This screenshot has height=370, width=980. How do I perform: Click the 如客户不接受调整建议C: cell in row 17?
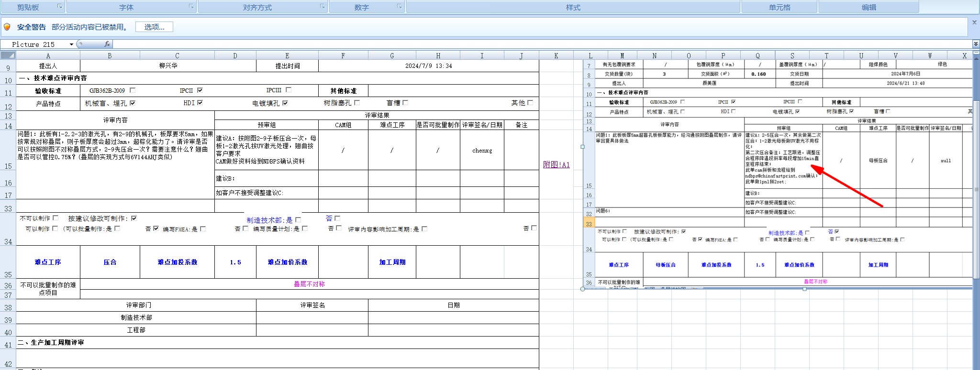[x=267, y=193]
